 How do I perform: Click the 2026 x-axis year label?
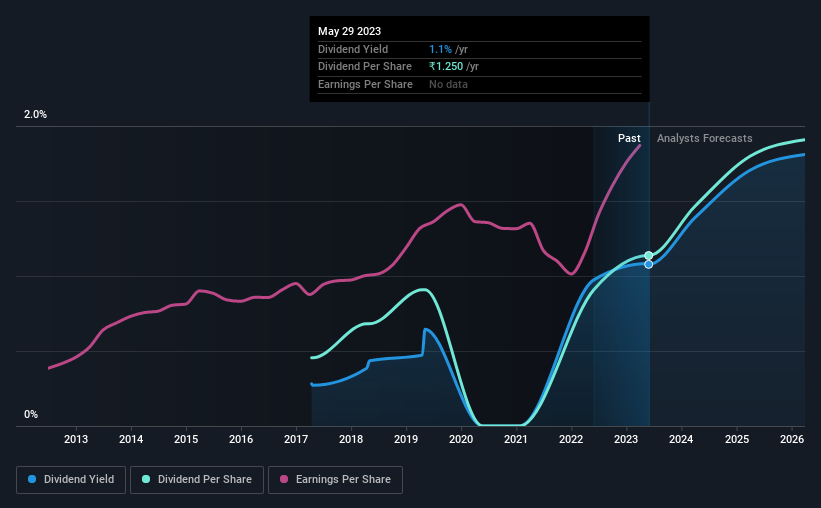click(x=791, y=439)
